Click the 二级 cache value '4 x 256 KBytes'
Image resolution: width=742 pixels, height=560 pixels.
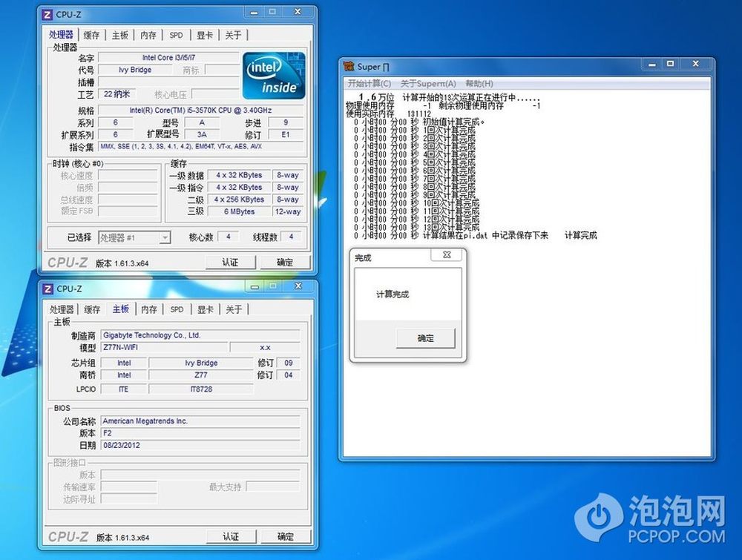coord(239,200)
